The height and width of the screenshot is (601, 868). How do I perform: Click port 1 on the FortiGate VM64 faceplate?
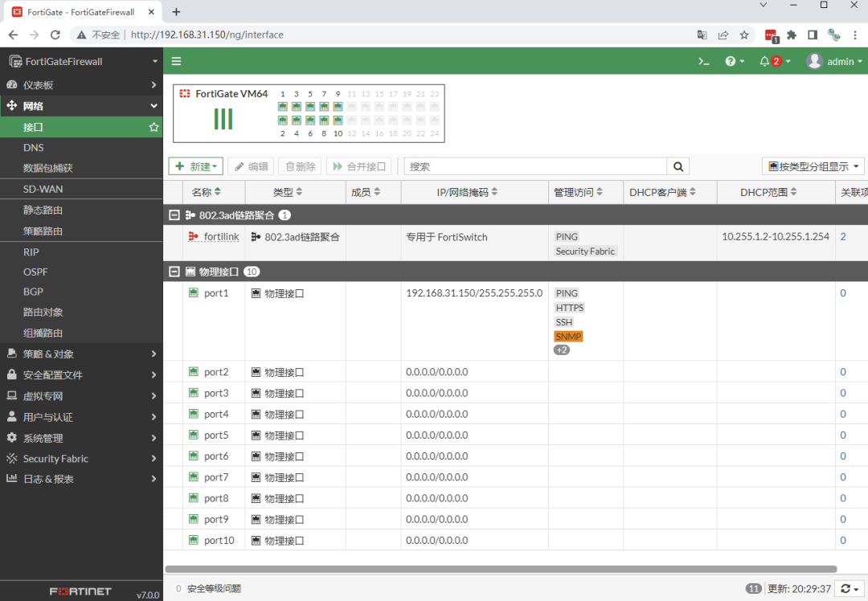[x=283, y=105]
